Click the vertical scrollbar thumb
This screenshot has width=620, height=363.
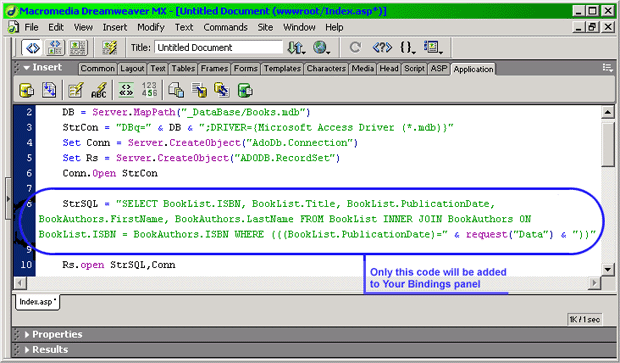pyautogui.click(x=607, y=144)
